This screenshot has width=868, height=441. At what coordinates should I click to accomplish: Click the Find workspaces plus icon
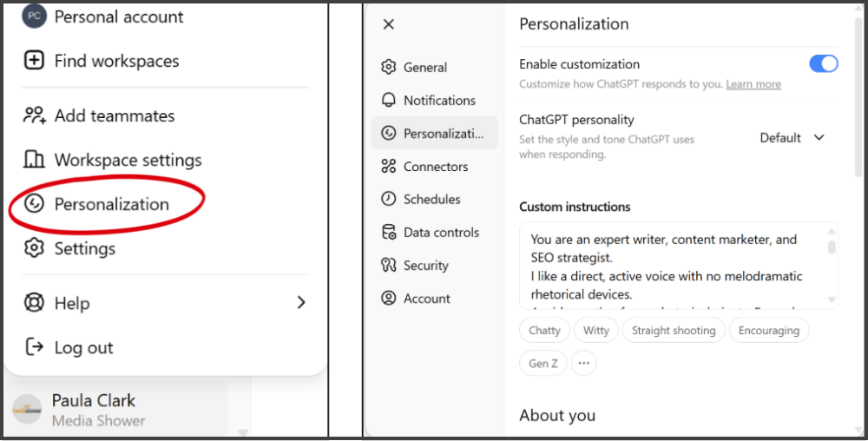click(x=34, y=61)
